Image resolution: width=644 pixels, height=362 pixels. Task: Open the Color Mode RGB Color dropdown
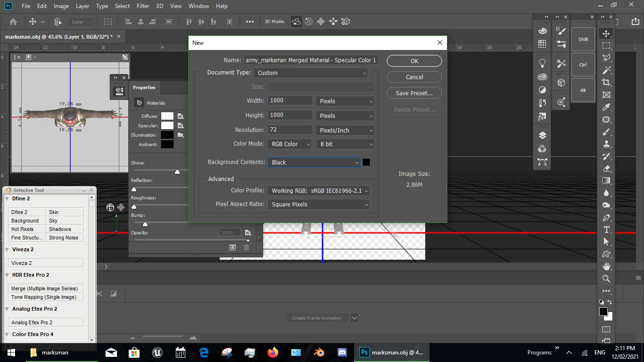coord(289,144)
